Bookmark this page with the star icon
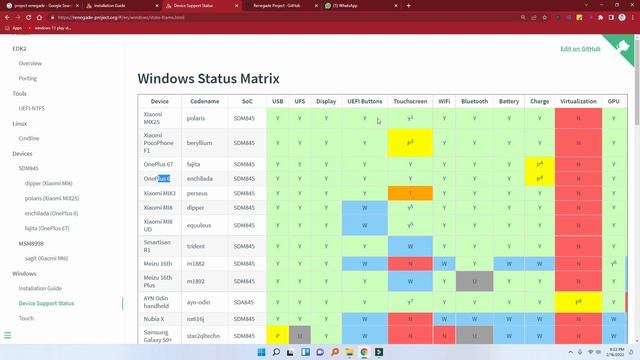The image size is (640, 360). tap(544, 18)
